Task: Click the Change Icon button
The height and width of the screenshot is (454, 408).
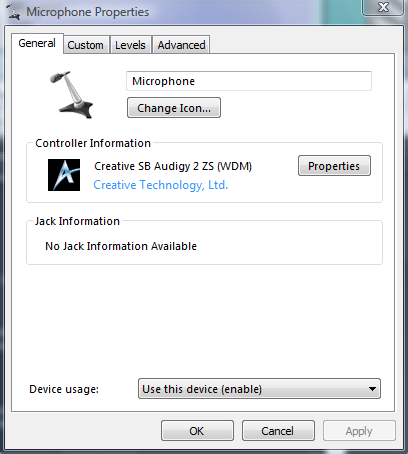Action: (x=174, y=108)
